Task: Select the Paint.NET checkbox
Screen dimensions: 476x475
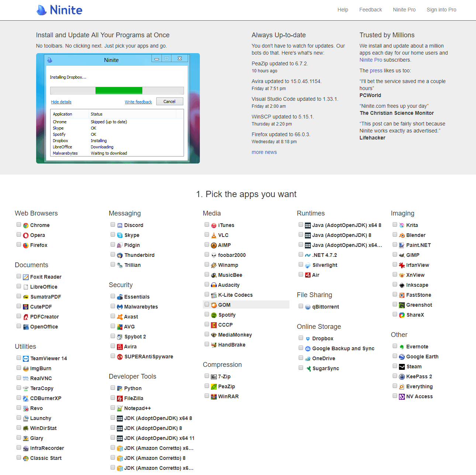Action: click(x=395, y=245)
